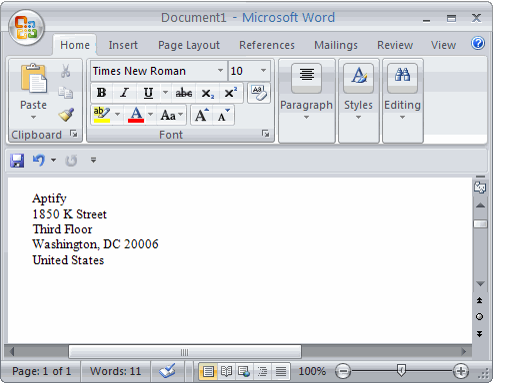Click the zoom in plus button
Viewport: 528px width, 391px height.
461,371
